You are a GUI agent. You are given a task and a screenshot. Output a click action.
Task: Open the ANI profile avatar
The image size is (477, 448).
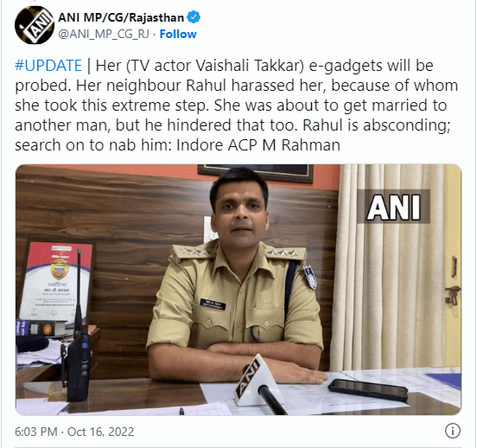35,25
